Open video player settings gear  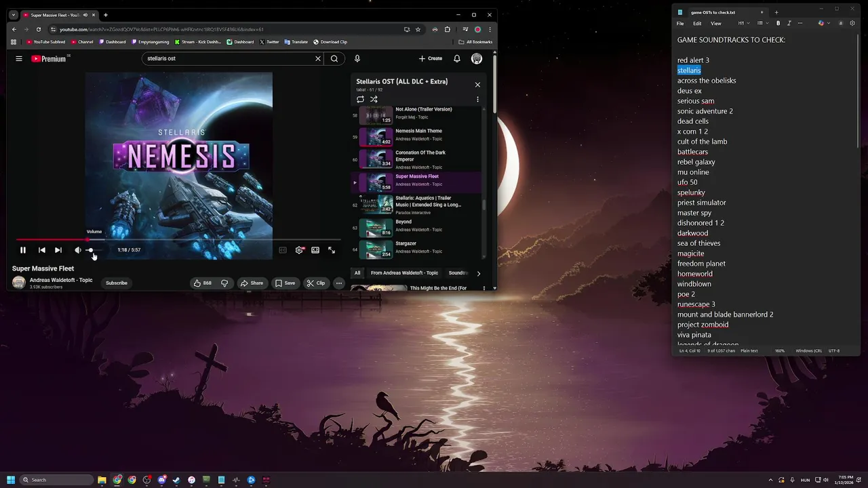coord(299,250)
